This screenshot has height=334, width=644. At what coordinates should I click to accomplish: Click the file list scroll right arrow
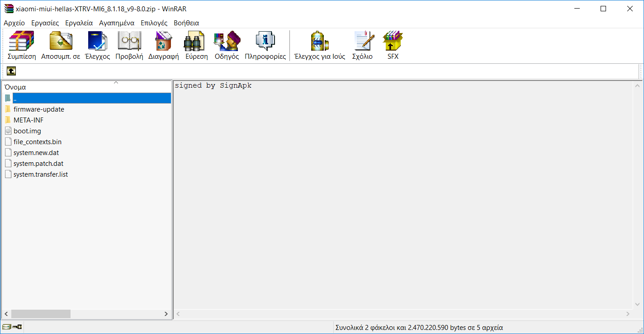166,314
